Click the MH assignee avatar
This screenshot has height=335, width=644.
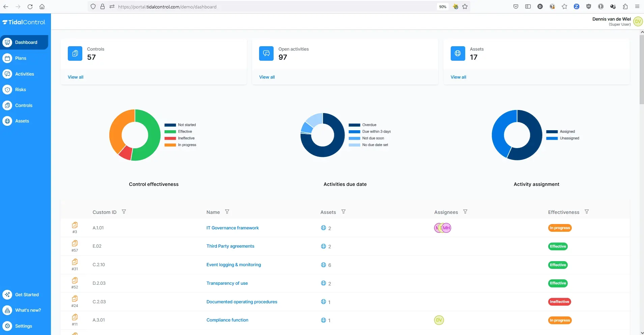[447, 228]
